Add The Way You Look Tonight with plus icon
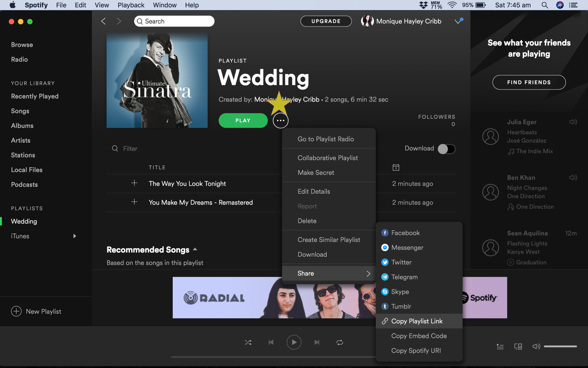Screen dimensions: 588x368 pos(134,183)
